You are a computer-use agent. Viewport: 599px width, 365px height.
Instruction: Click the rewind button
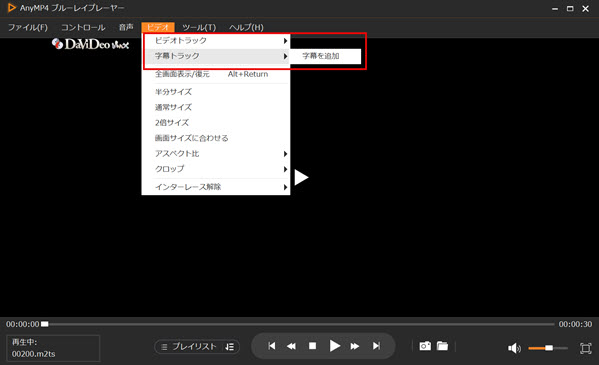tap(291, 346)
